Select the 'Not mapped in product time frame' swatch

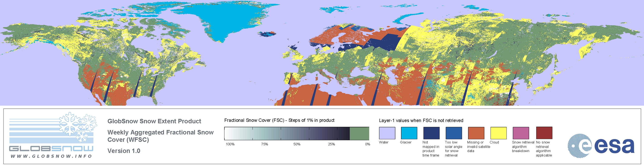pyautogui.click(x=431, y=133)
